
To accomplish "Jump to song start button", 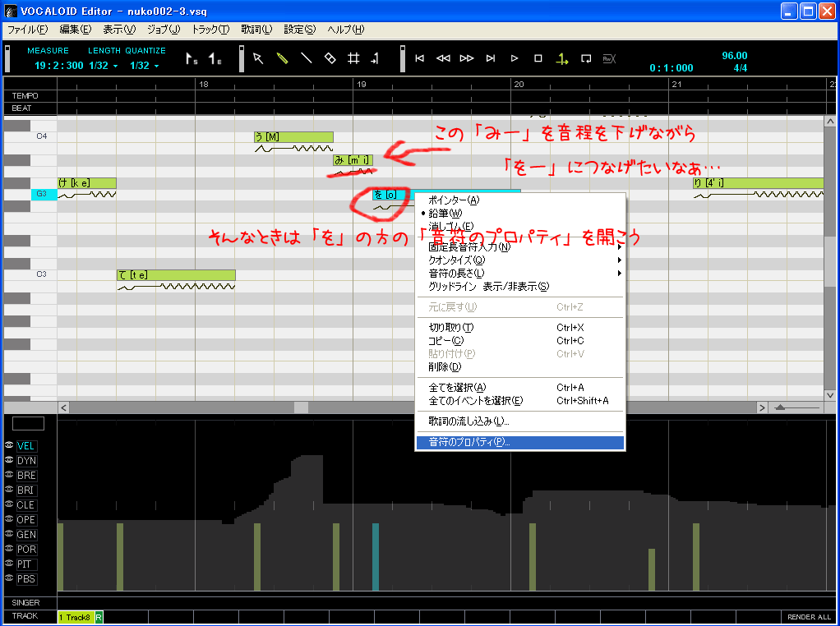I will (x=420, y=58).
